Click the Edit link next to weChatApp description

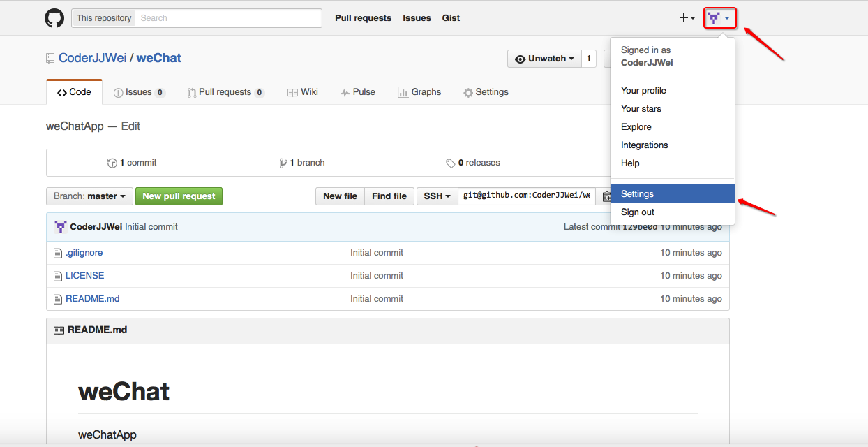130,126
